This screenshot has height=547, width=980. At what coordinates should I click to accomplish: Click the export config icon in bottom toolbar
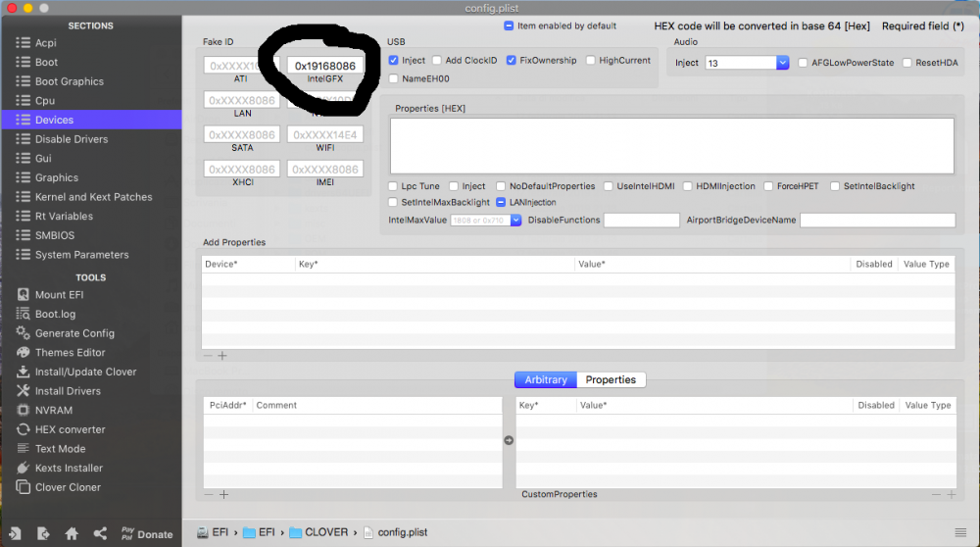pos(43,534)
